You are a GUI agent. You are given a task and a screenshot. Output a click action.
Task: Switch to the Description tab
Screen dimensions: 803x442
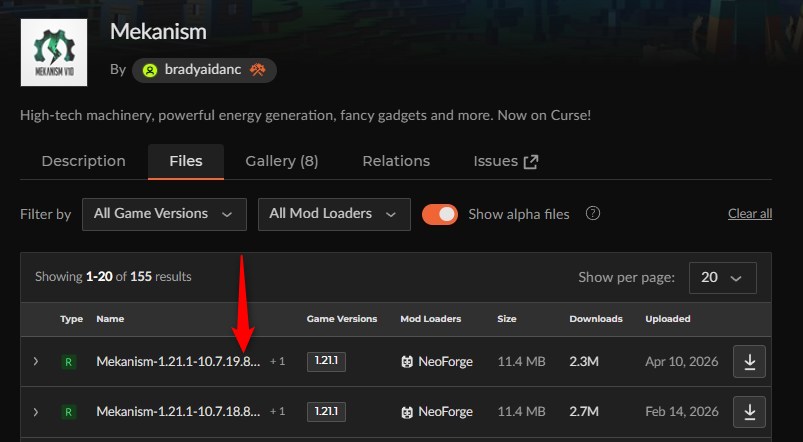(x=83, y=161)
